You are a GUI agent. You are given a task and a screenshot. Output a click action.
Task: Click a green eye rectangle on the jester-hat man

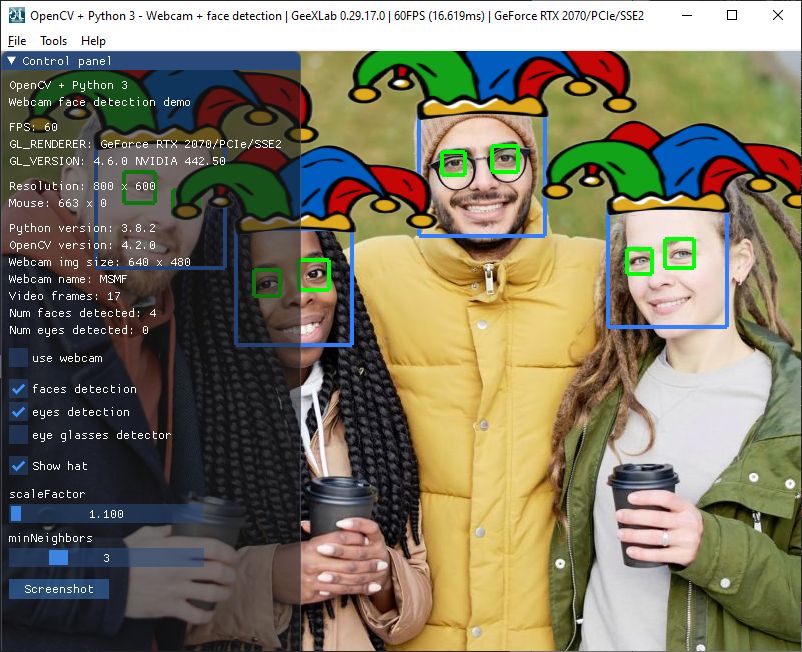click(504, 158)
